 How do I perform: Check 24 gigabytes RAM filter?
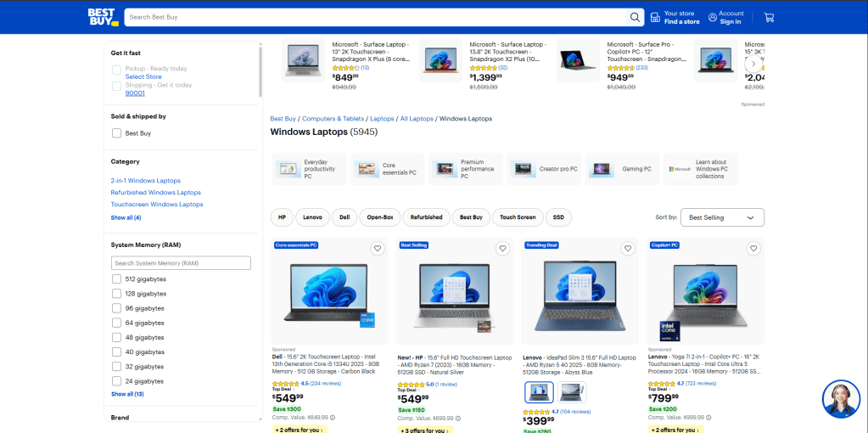[116, 381]
